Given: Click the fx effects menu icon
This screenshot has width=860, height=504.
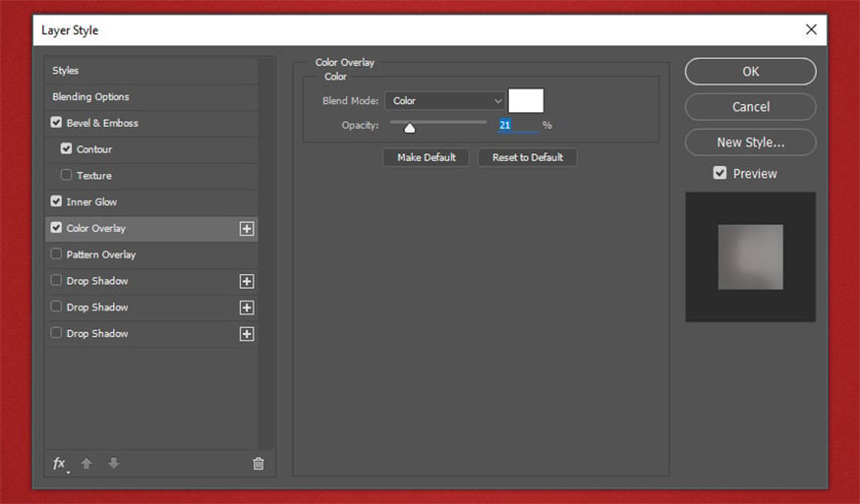Looking at the screenshot, I should click(59, 464).
